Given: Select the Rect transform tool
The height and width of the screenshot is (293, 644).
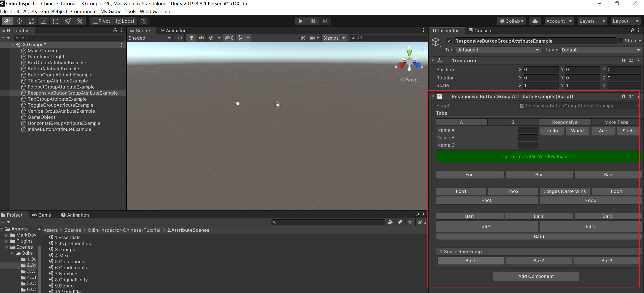Looking at the screenshot, I should pyautogui.click(x=56, y=21).
